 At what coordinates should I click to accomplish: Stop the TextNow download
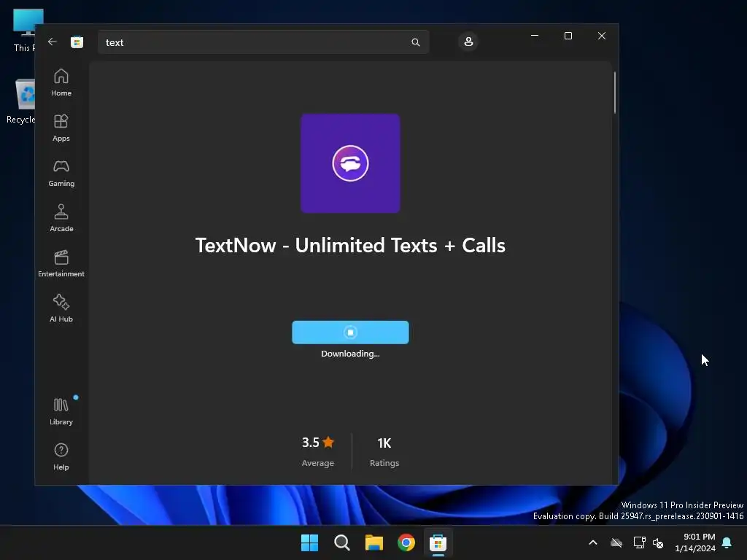coord(350,332)
